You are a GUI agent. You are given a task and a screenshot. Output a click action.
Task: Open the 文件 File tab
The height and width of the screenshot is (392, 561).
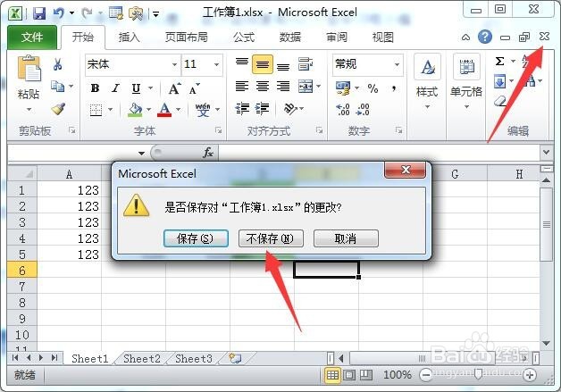pyautogui.click(x=32, y=37)
